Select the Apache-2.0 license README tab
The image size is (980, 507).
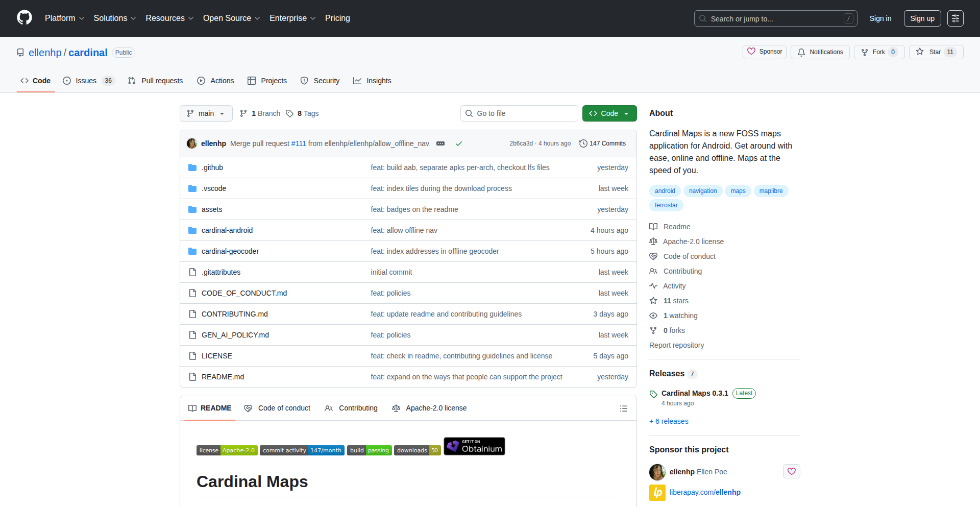(429, 408)
